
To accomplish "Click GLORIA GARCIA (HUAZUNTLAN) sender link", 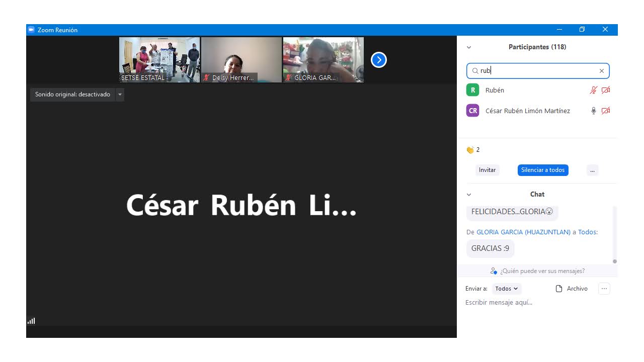I will tap(523, 232).
